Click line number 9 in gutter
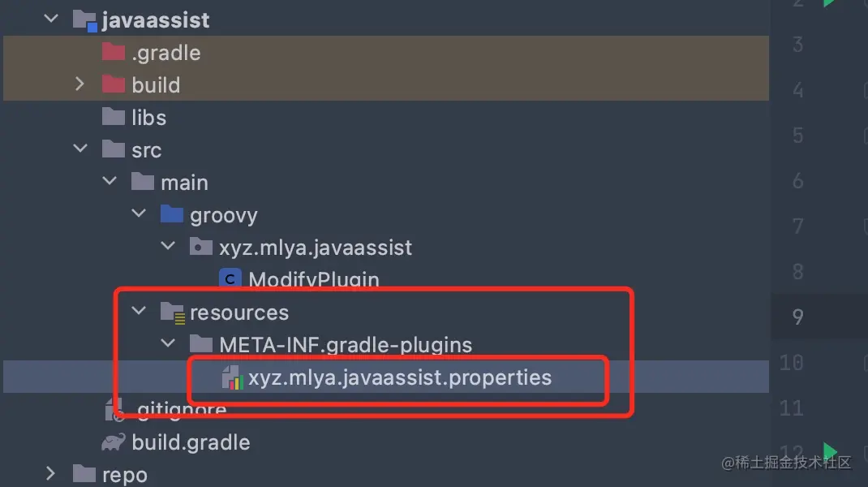This screenshot has height=487, width=868. pyautogui.click(x=797, y=317)
